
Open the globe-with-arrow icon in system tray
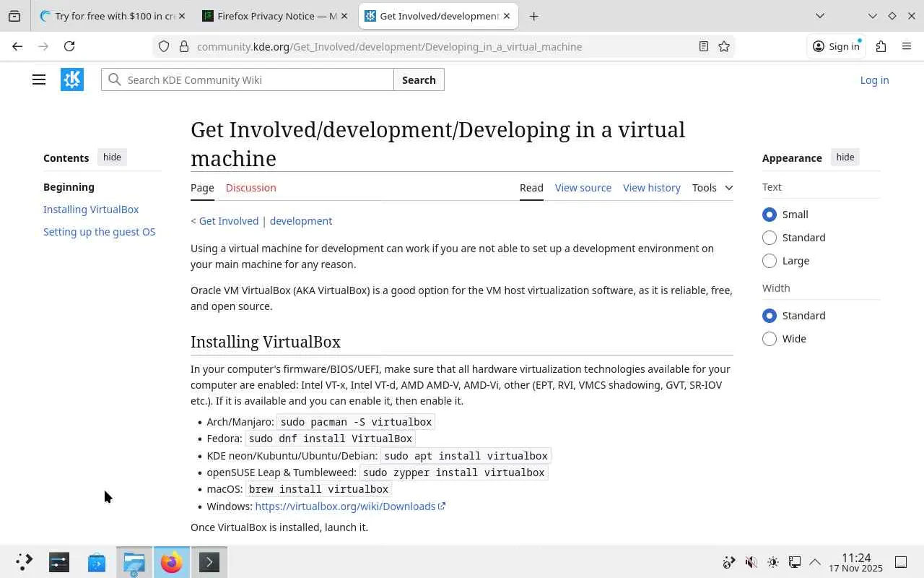[x=729, y=562]
